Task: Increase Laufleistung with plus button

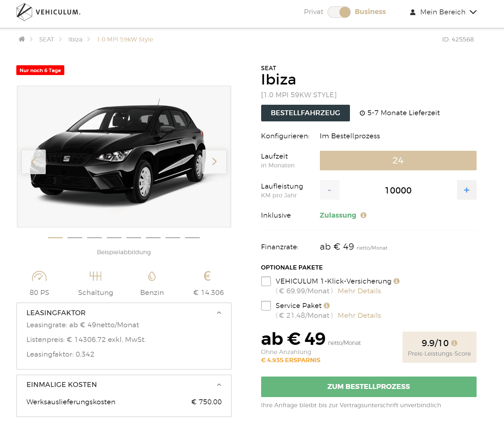Action: (x=467, y=190)
